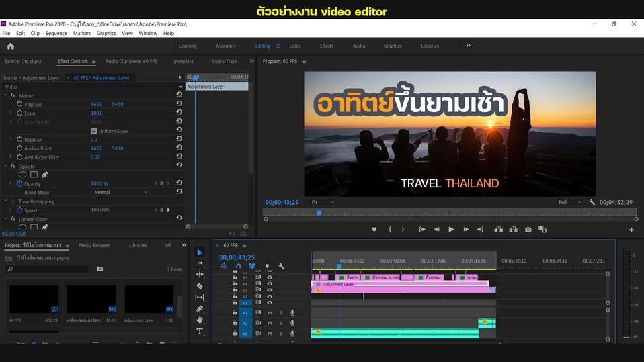The height and width of the screenshot is (362, 644).
Task: Toggle Position stopwatch animation
Action: 19,104
